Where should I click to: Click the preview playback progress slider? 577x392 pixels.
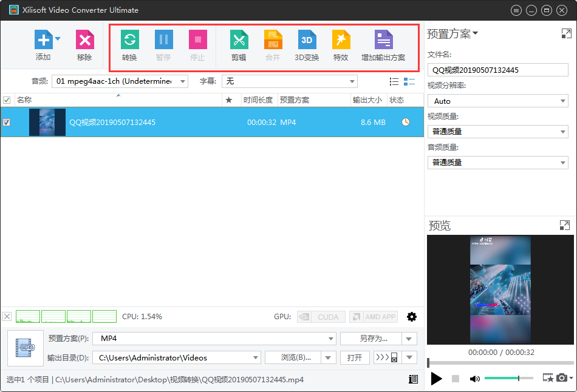pyautogui.click(x=500, y=363)
